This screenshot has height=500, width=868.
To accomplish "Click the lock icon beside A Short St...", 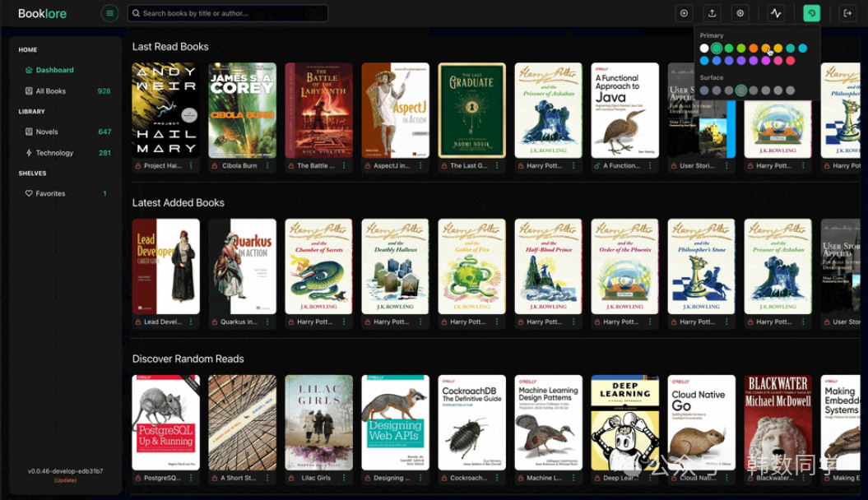I will tap(214, 478).
